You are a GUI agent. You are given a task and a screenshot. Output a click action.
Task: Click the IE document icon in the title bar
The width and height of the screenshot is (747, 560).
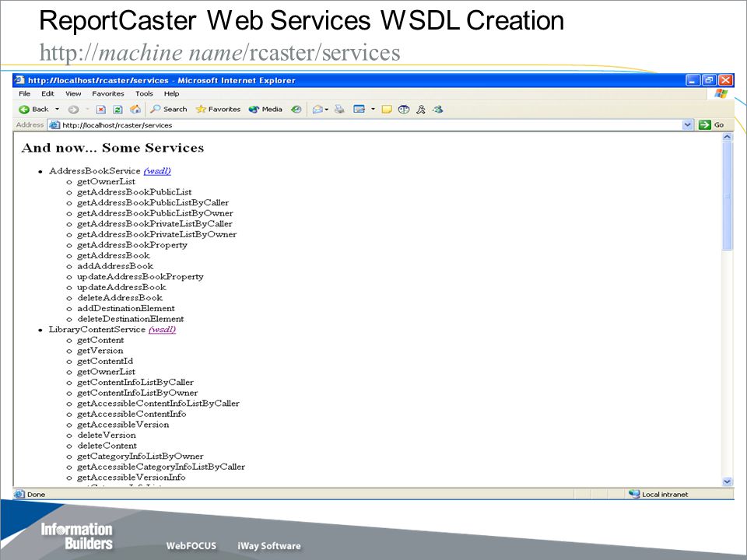19,80
